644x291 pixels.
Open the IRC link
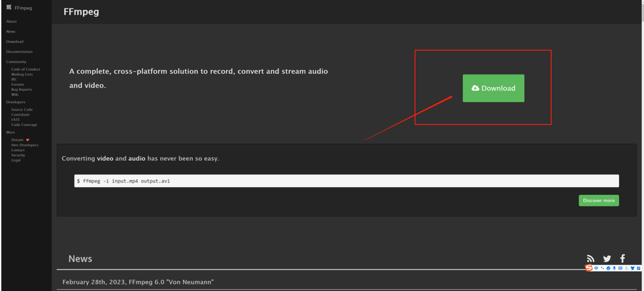click(x=14, y=79)
